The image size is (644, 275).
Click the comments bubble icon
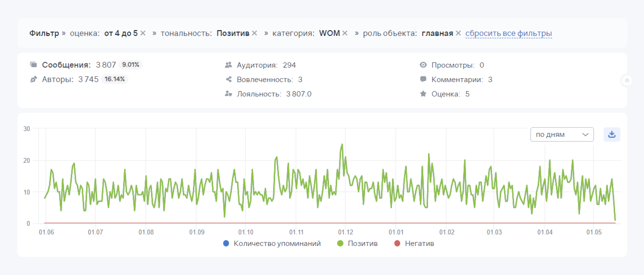(423, 79)
